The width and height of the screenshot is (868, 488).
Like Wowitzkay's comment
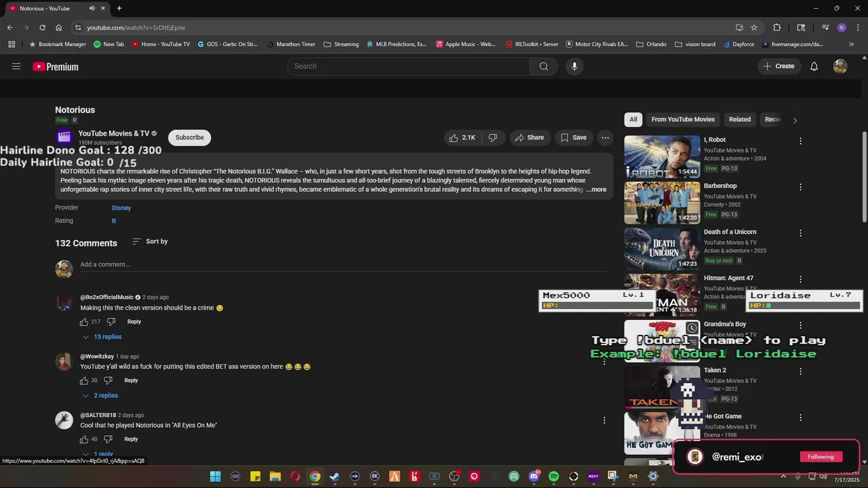click(84, 381)
